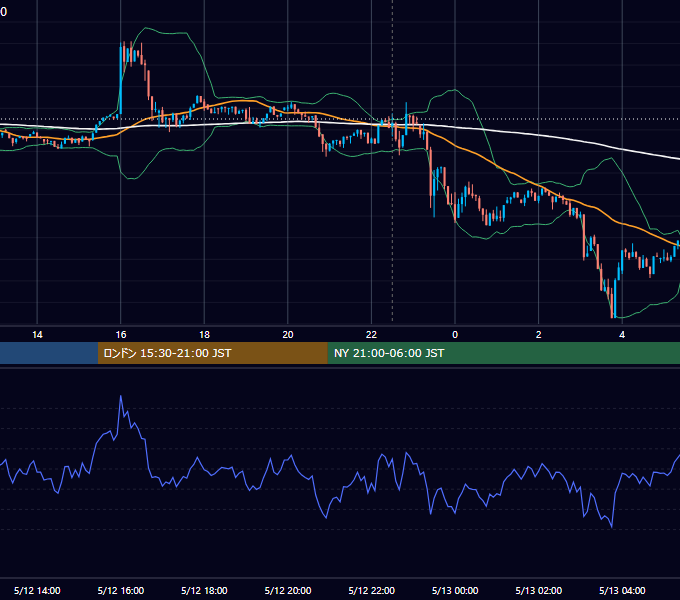Click the 22 hour label on price chart axis

[371, 335]
